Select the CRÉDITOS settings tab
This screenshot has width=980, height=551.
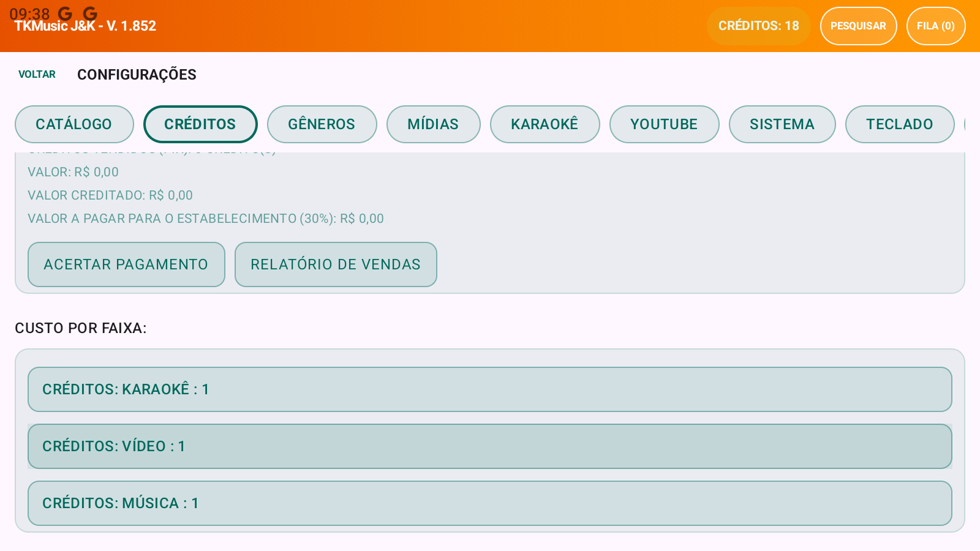(x=200, y=124)
